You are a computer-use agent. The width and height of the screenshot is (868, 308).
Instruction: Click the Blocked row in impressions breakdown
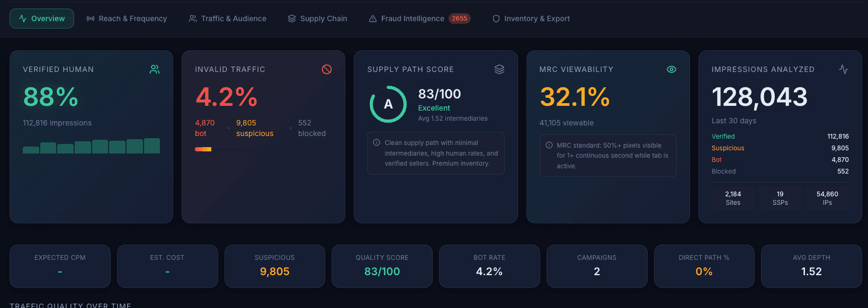point(780,171)
